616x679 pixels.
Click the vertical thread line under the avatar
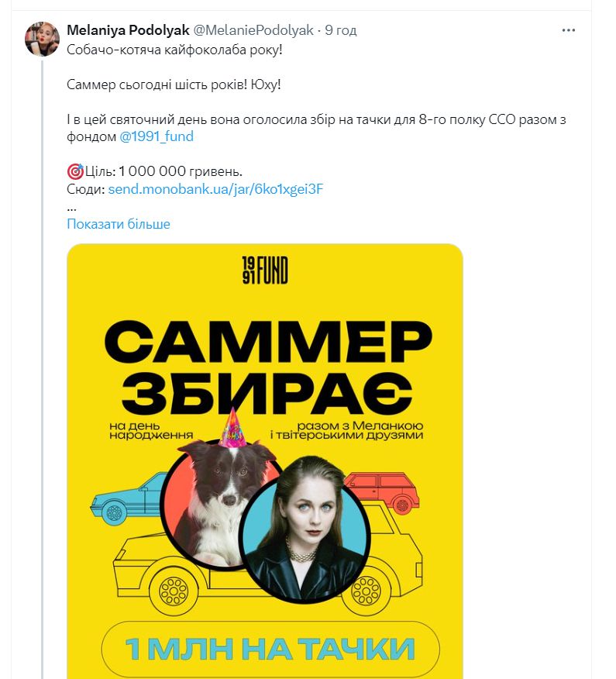click(42, 368)
